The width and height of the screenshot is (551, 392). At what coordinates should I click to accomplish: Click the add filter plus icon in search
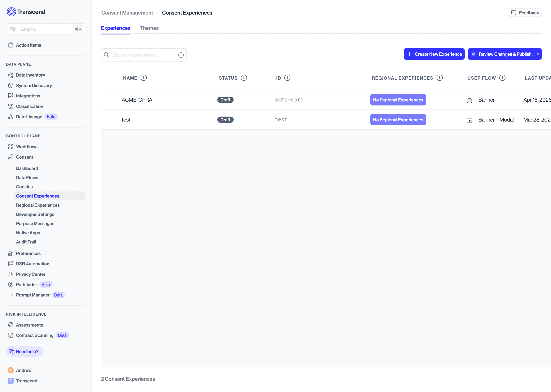click(x=181, y=55)
